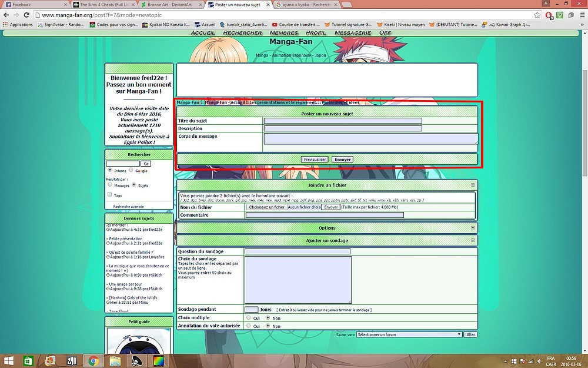588x368 pixels.
Task: Click the Go search button
Action: pos(146,164)
